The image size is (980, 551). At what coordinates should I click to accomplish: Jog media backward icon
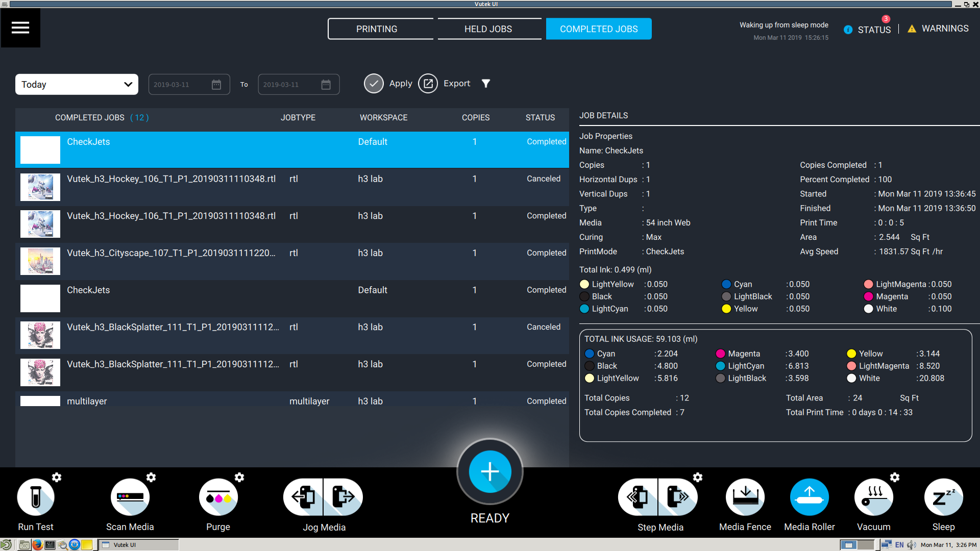click(x=304, y=497)
